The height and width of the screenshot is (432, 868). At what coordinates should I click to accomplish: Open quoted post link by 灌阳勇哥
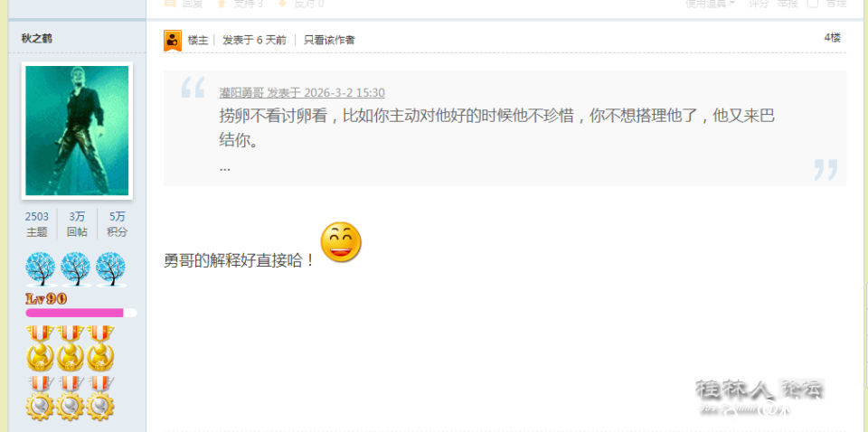click(302, 92)
